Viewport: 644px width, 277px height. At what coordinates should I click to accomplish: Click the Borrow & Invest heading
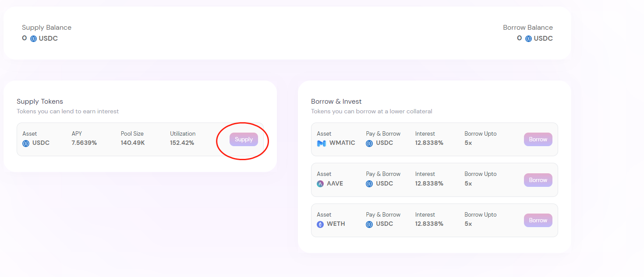(x=336, y=102)
